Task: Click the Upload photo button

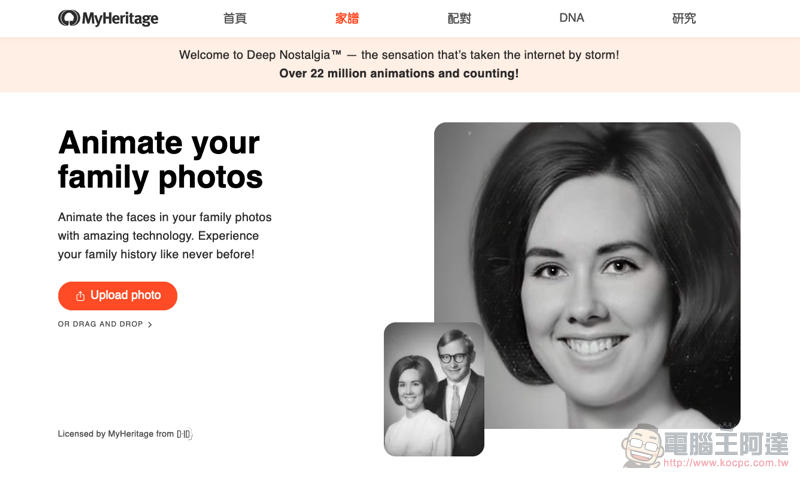Action: [118, 296]
